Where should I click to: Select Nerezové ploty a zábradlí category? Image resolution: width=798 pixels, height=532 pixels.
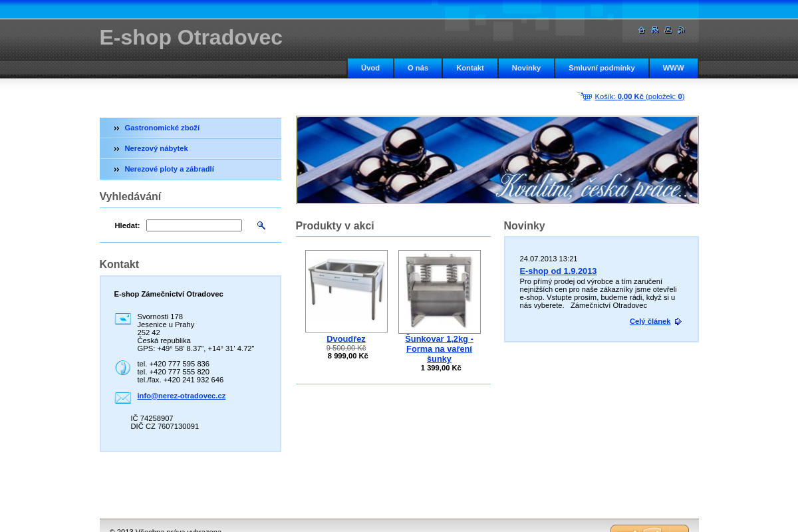tap(169, 169)
